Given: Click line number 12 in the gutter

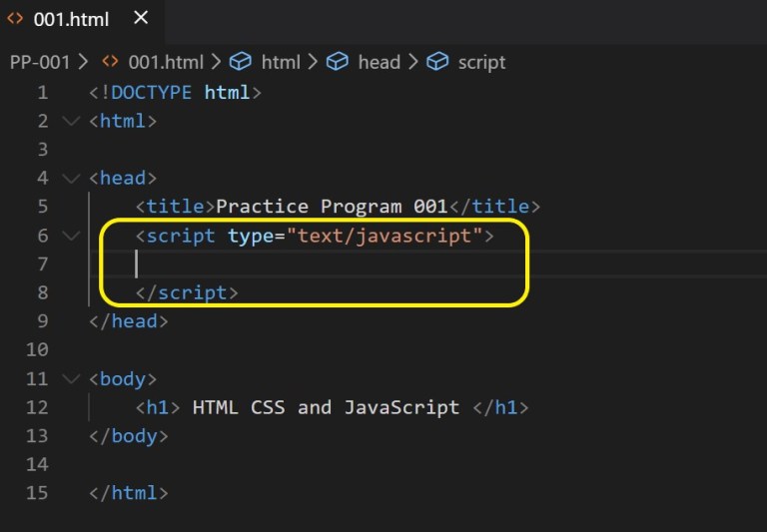Looking at the screenshot, I should point(37,407).
